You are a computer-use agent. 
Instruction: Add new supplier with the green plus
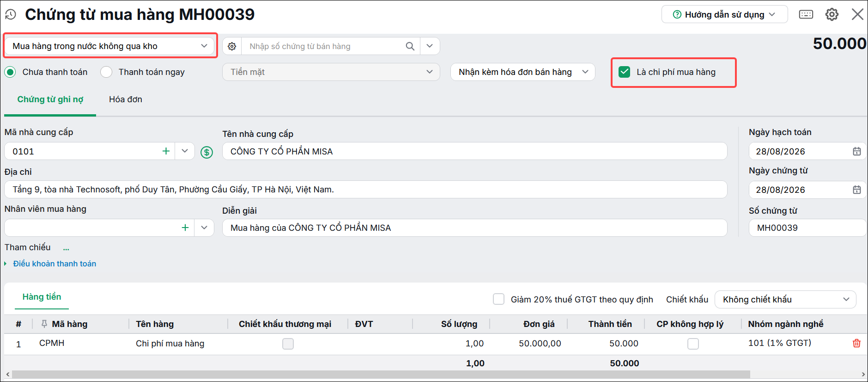(x=166, y=151)
